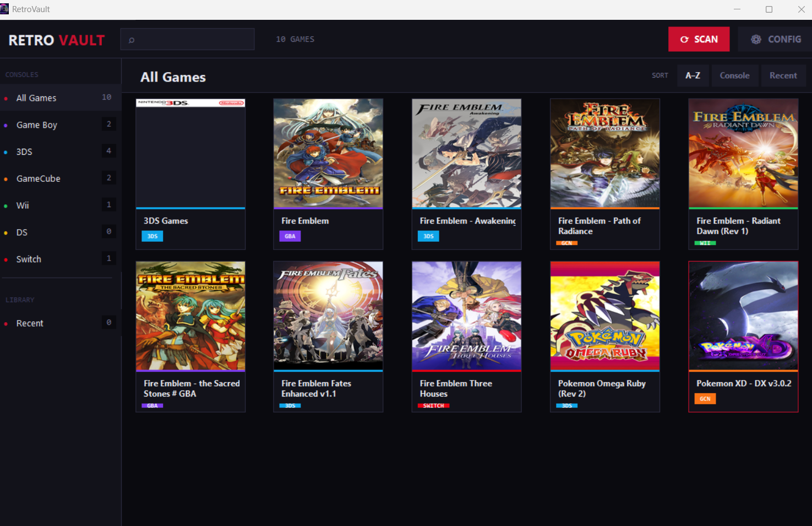The width and height of the screenshot is (812, 526).
Task: Open Fire Emblem Sacred Stones cover
Action: (190, 316)
